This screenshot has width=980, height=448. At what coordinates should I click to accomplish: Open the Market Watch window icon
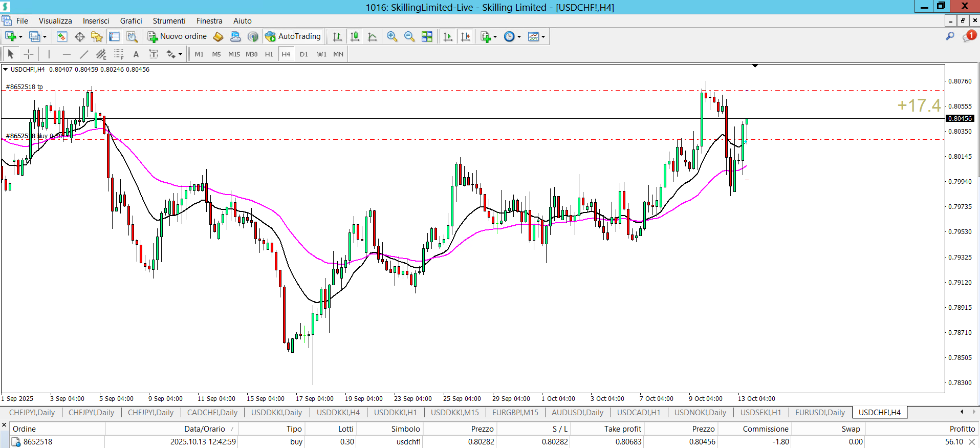pos(62,36)
